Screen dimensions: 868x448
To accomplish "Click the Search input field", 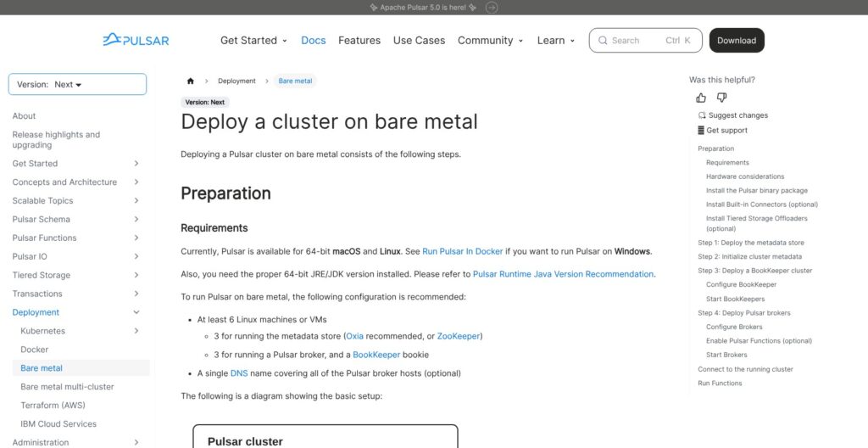I will pyautogui.click(x=645, y=41).
